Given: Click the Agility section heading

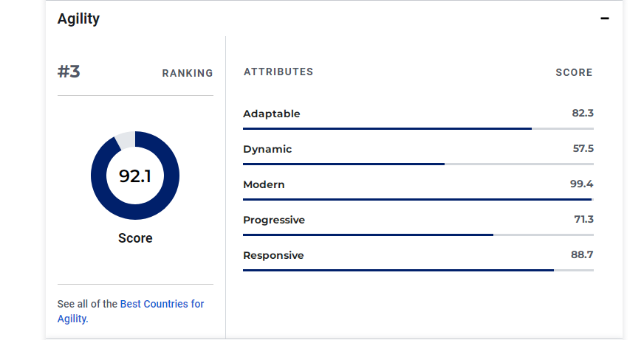Looking at the screenshot, I should (78, 19).
